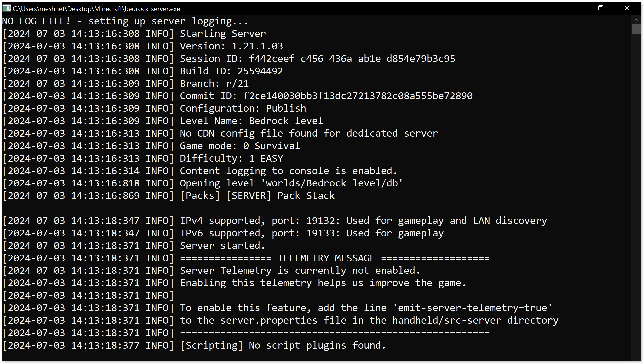Viewport: 644px width, 364px height.
Task: Minimize the bedrock_server.exe console window
Action: click(x=574, y=8)
